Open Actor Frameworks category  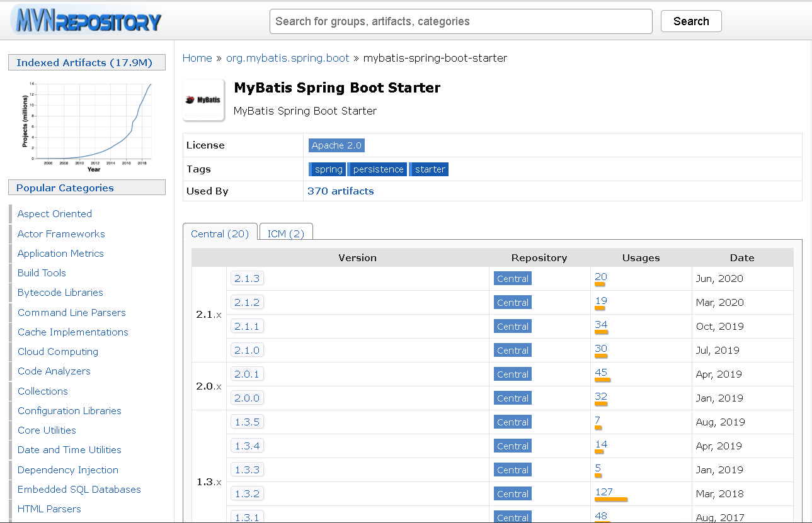tap(61, 233)
